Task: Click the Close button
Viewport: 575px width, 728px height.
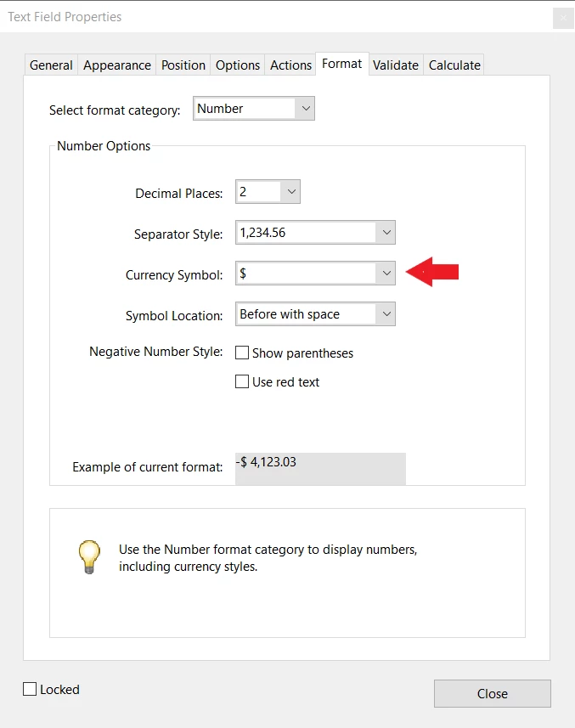Action: [493, 694]
